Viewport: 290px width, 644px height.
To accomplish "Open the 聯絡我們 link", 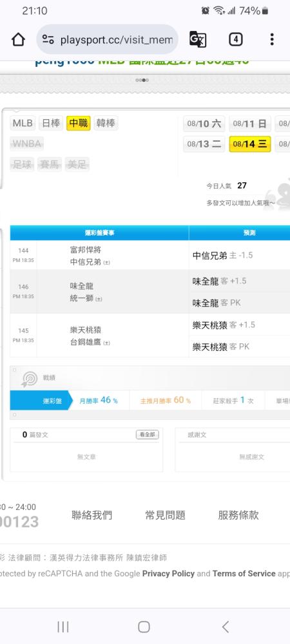I will point(92,515).
